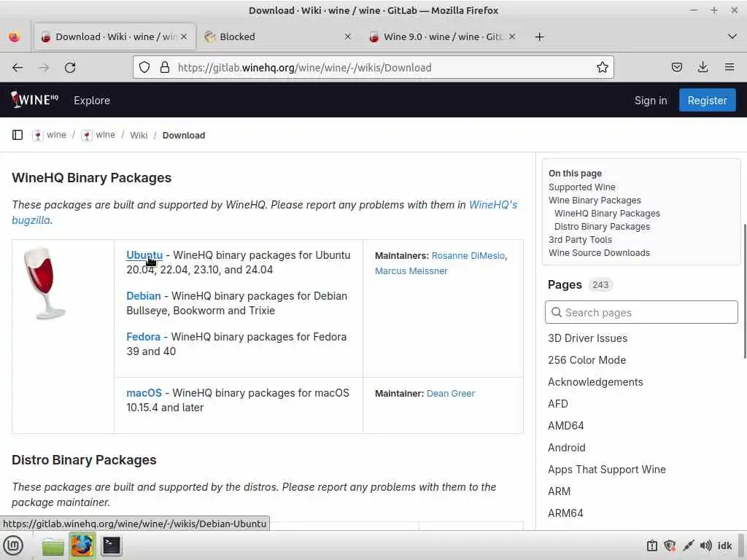Open the Fedora packages link
747x560 pixels.
pos(143,337)
